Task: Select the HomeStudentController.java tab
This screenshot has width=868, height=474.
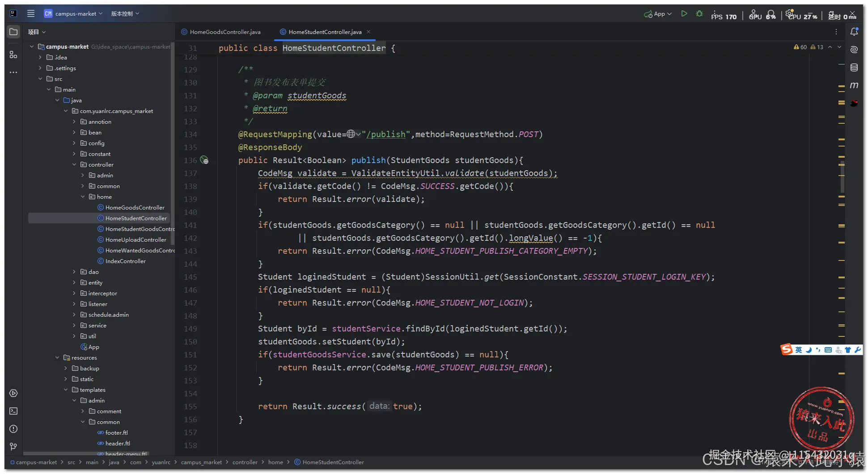Action: [x=325, y=32]
